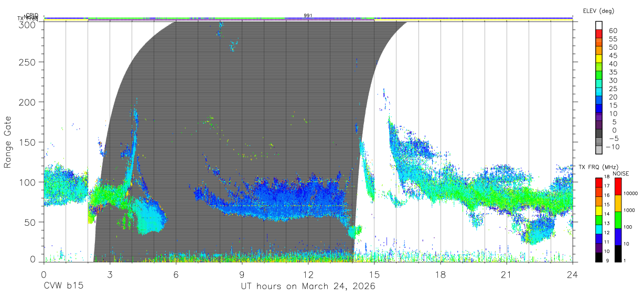The width and height of the screenshot is (644, 297).
Task: Click NOISE legend value "1" at bar bottom
Action: coord(625,261)
